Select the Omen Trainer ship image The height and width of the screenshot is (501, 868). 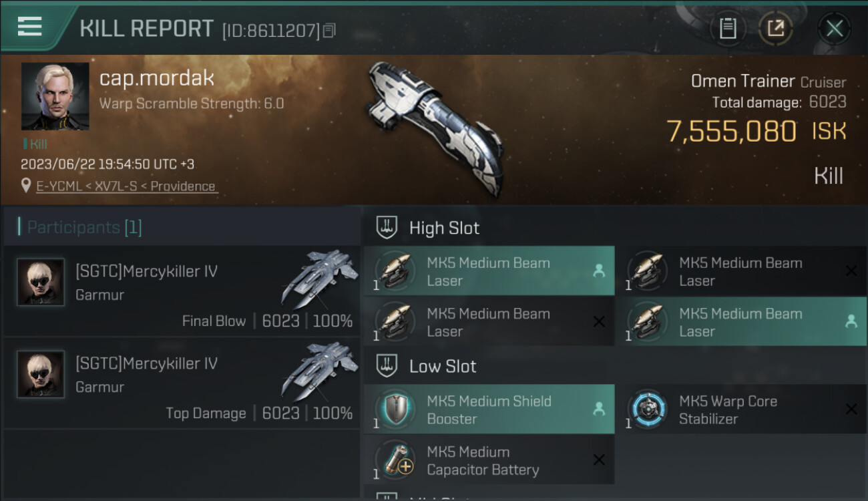click(437, 126)
